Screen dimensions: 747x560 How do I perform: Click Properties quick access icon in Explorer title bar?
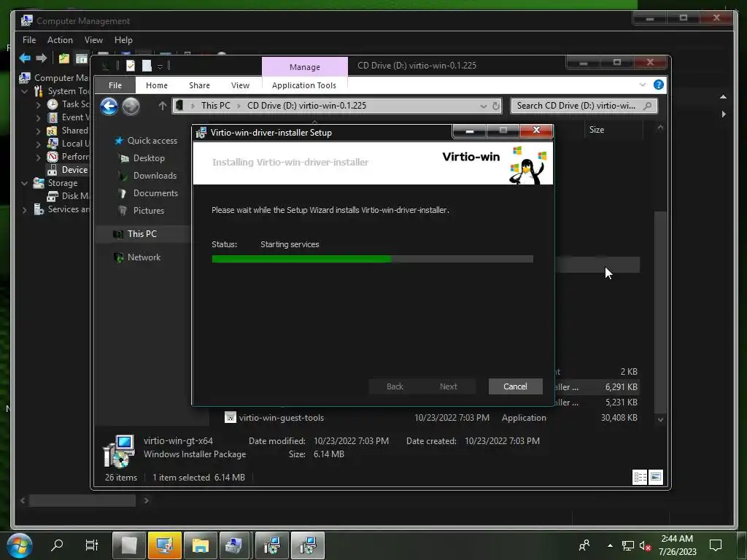[x=131, y=65]
